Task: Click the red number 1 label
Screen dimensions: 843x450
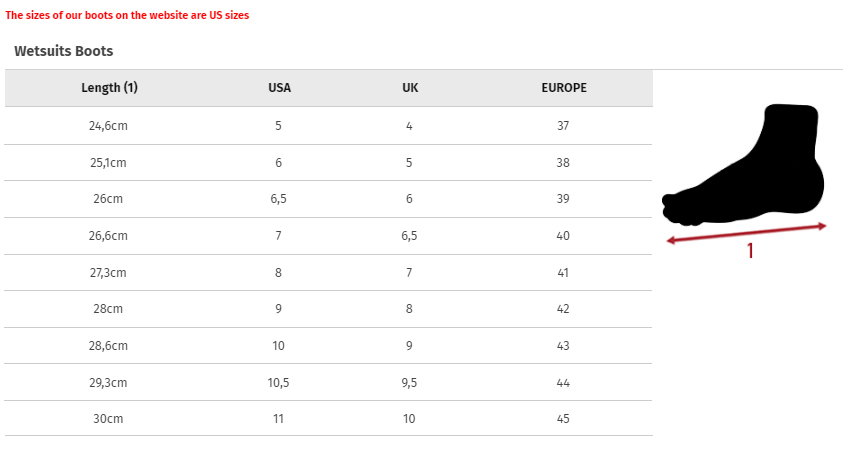Action: pyautogui.click(x=750, y=251)
